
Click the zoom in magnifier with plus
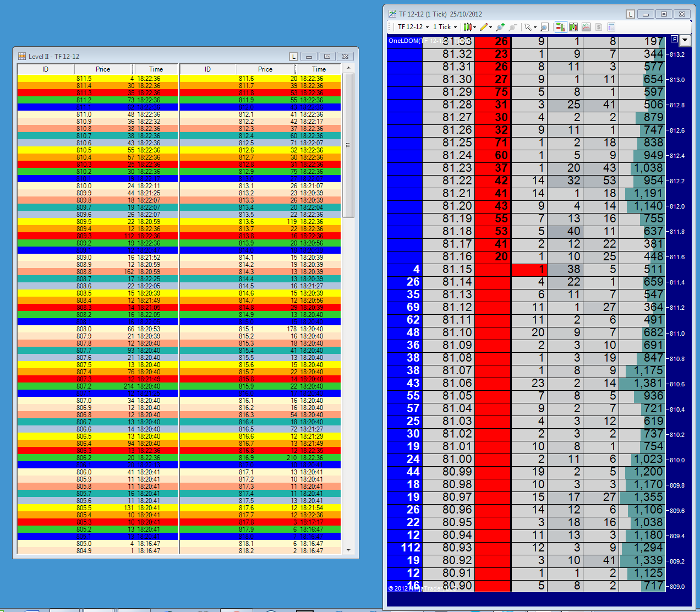[x=500, y=27]
